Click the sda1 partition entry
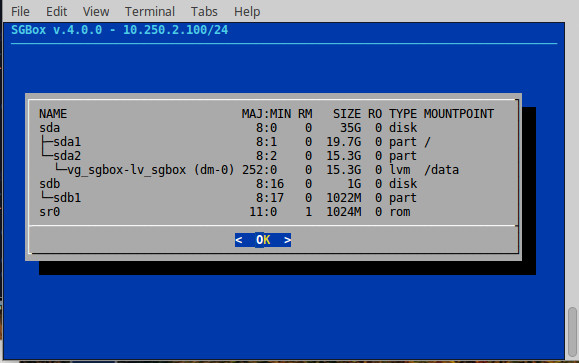 (x=67, y=142)
